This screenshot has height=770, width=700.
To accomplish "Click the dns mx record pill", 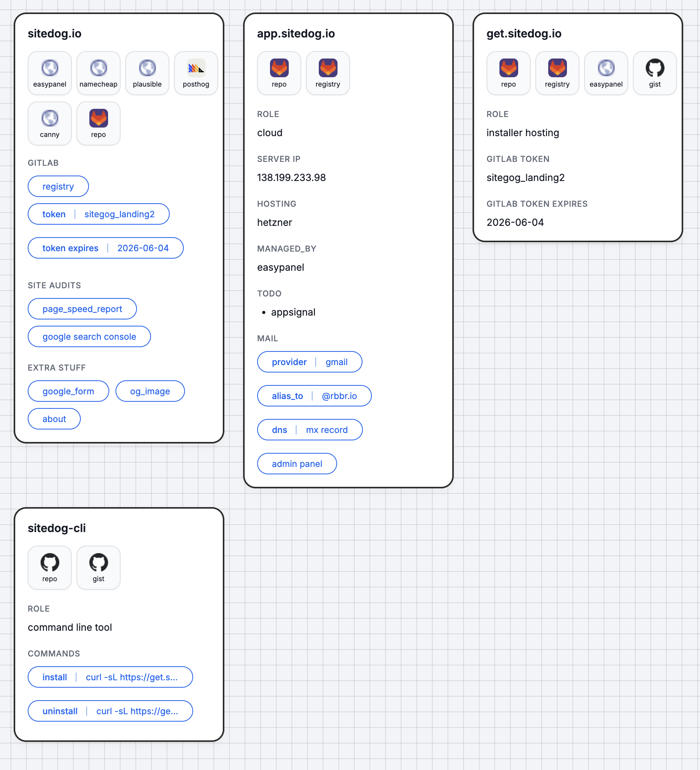I will 310,430.
